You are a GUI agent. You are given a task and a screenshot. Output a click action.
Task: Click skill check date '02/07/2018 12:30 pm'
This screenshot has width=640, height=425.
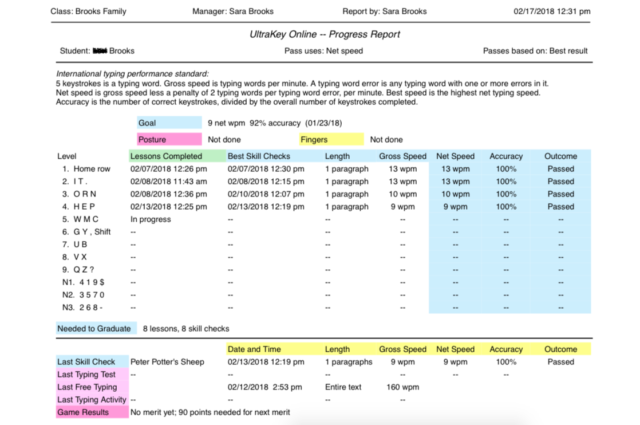266,169
